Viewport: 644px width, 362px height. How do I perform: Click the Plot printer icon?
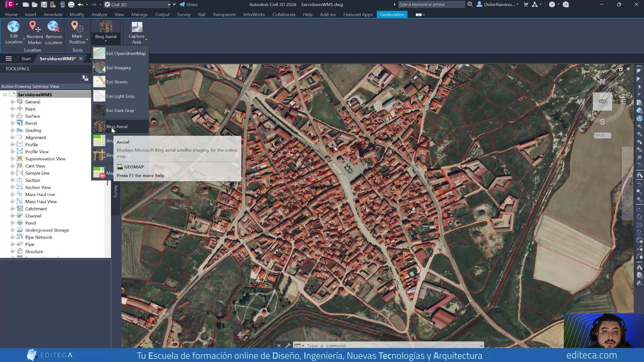(x=71, y=4)
